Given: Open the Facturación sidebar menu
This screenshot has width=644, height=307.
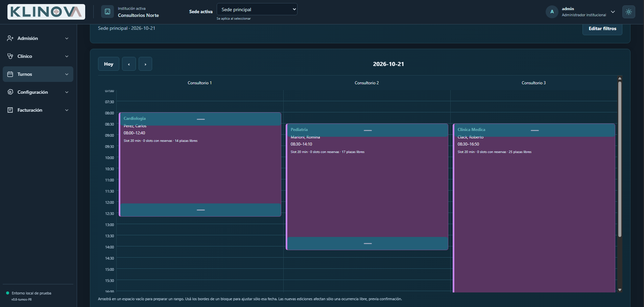Looking at the screenshot, I should [x=38, y=110].
